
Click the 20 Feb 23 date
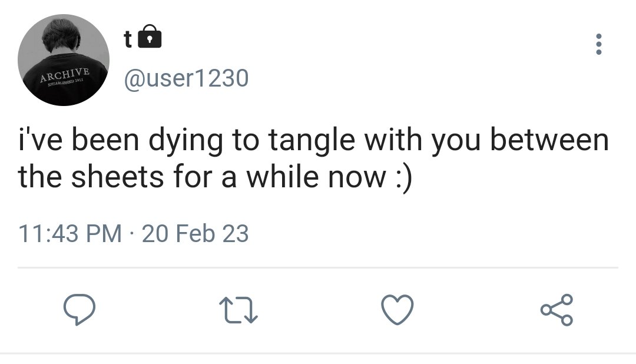pos(195,234)
